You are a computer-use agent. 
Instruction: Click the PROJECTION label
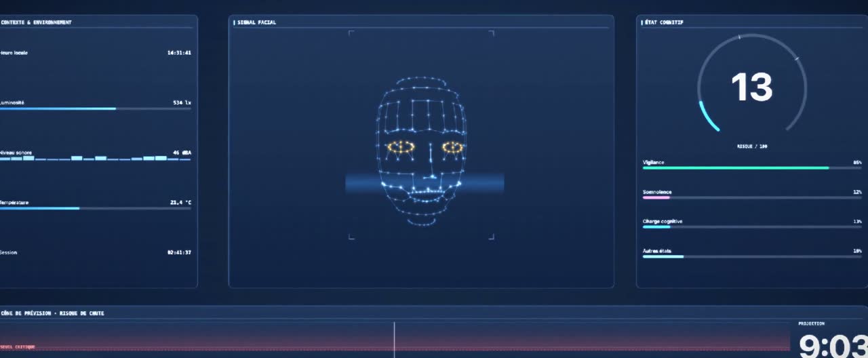pyautogui.click(x=812, y=323)
